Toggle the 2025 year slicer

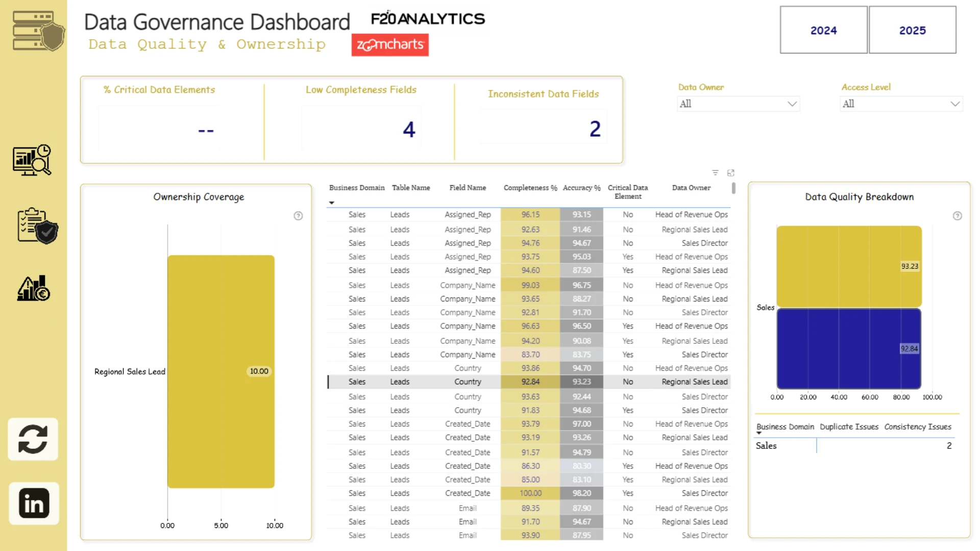pos(912,30)
